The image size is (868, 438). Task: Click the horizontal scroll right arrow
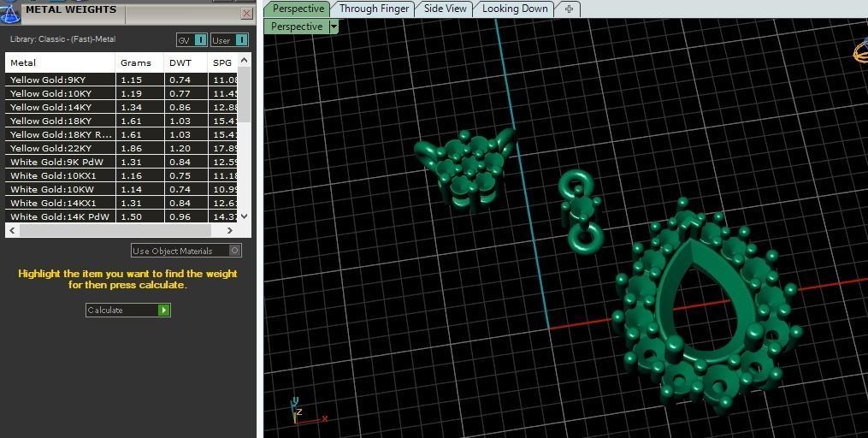(230, 230)
